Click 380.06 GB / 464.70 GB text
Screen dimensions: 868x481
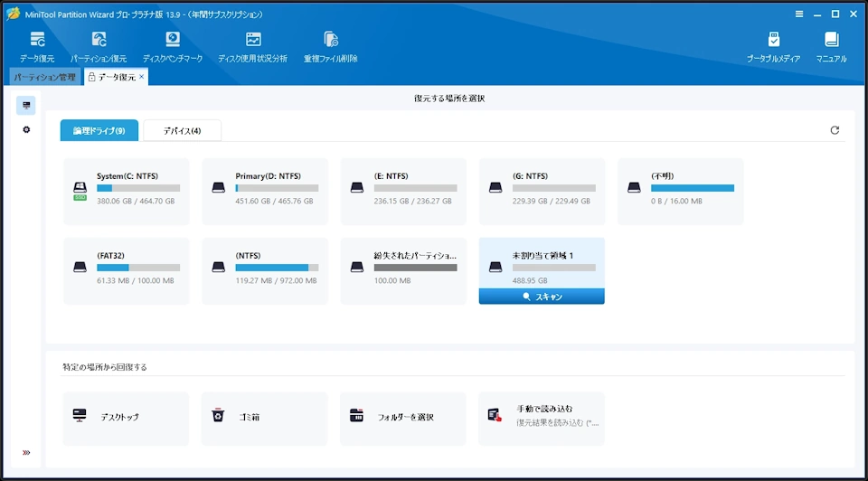point(136,201)
